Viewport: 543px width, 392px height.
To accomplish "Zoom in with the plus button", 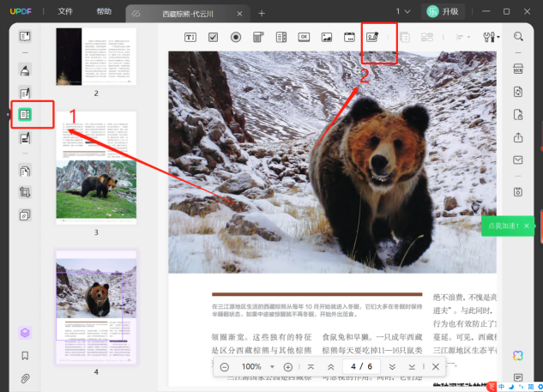I will [287, 367].
